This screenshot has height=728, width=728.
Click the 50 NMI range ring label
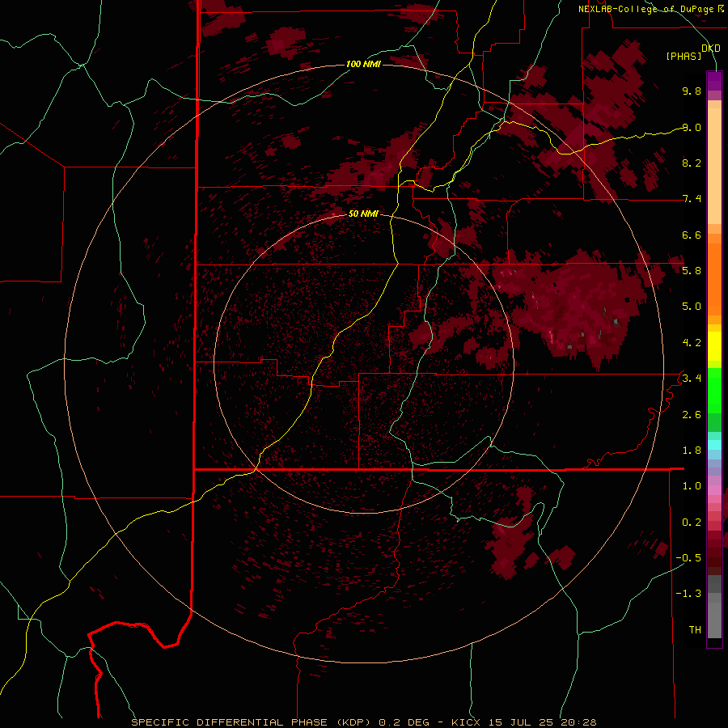click(363, 214)
